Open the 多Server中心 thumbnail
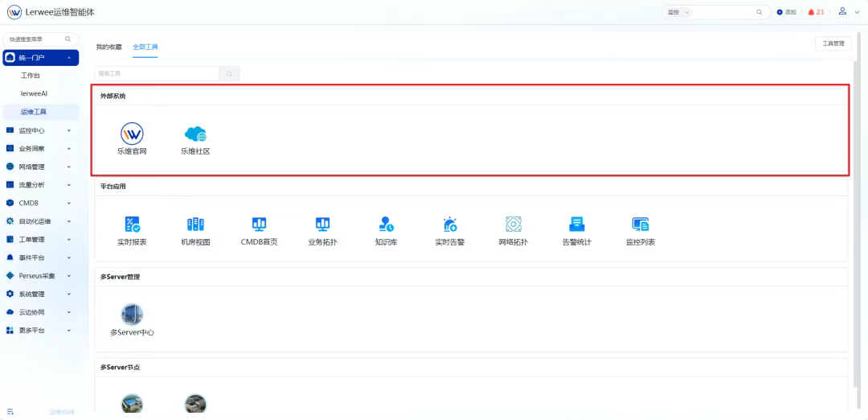Screen dimensions: 868x420 [132, 315]
